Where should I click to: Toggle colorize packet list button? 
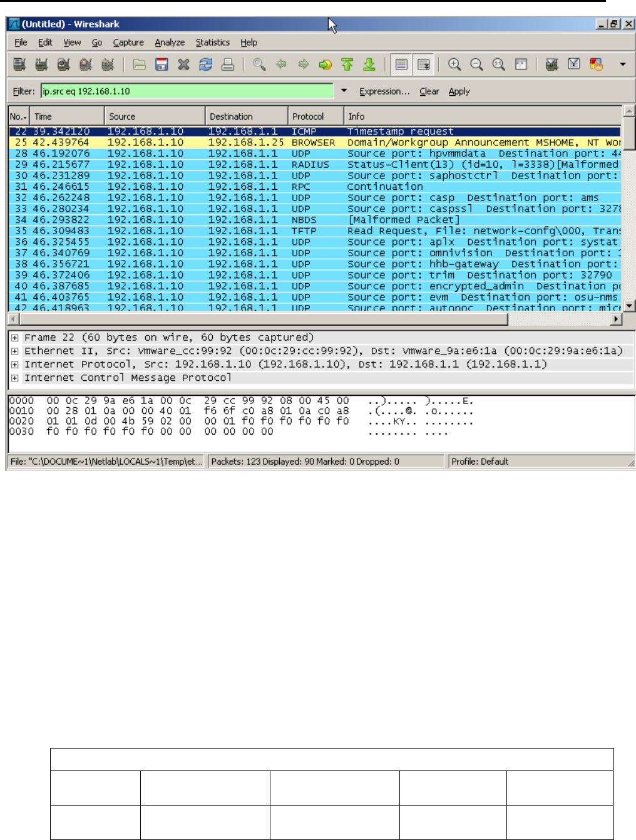401,64
